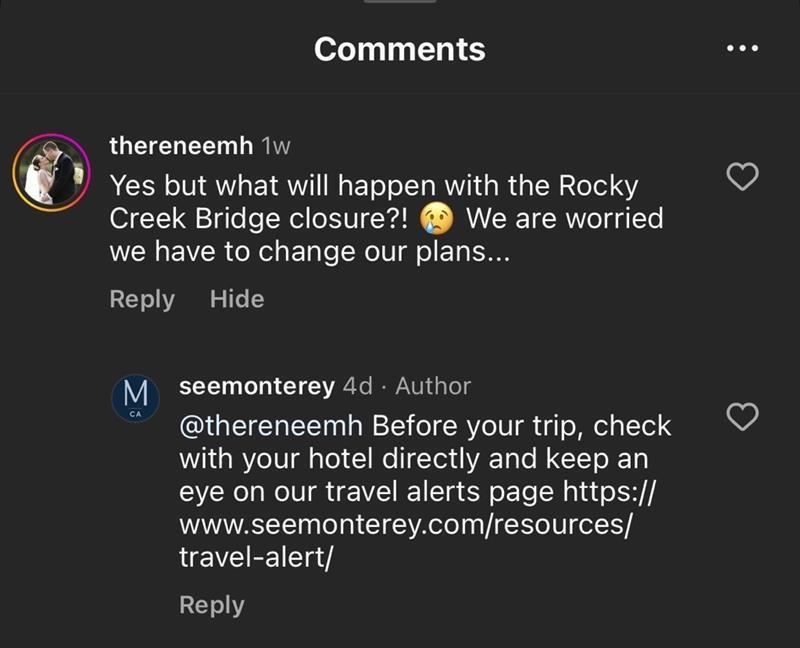The image size is (800, 648).
Task: Like seemonterey's reply with the heart
Action: (x=742, y=416)
